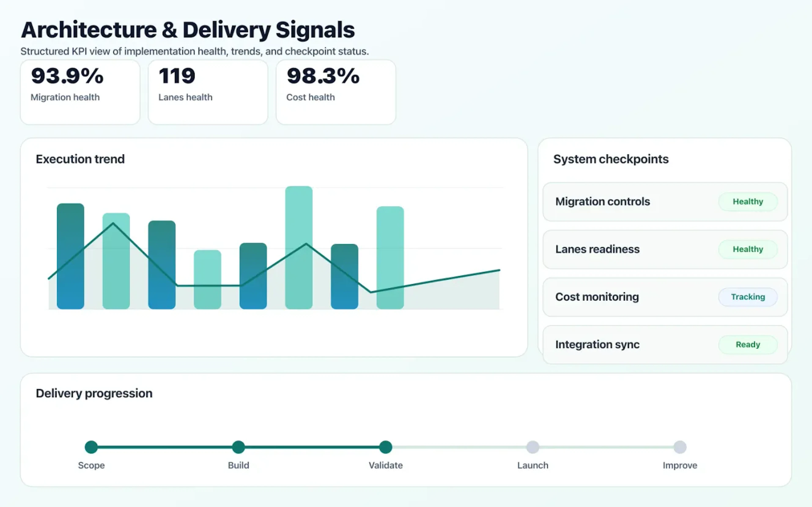Screen dimensions: 812x507
Task: Click the Ready badge for Integration sync
Action: click(x=748, y=344)
